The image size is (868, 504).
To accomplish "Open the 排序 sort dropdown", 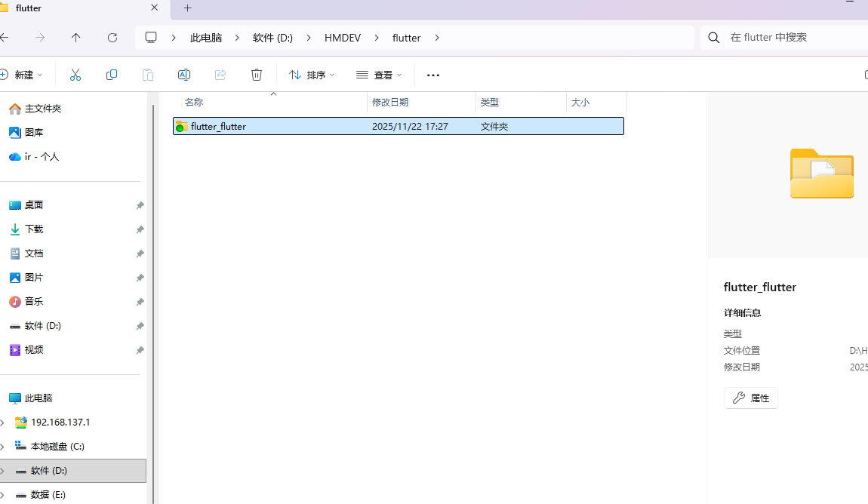I will 312,75.
